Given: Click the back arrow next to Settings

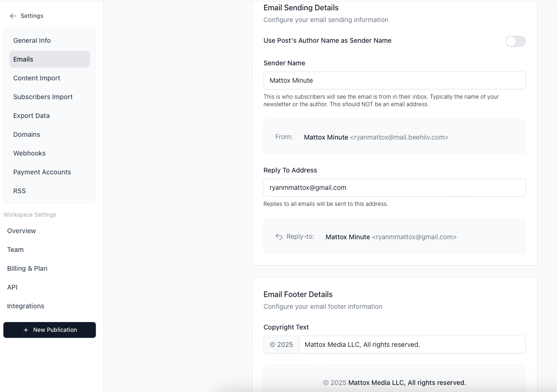Looking at the screenshot, I should pos(13,16).
